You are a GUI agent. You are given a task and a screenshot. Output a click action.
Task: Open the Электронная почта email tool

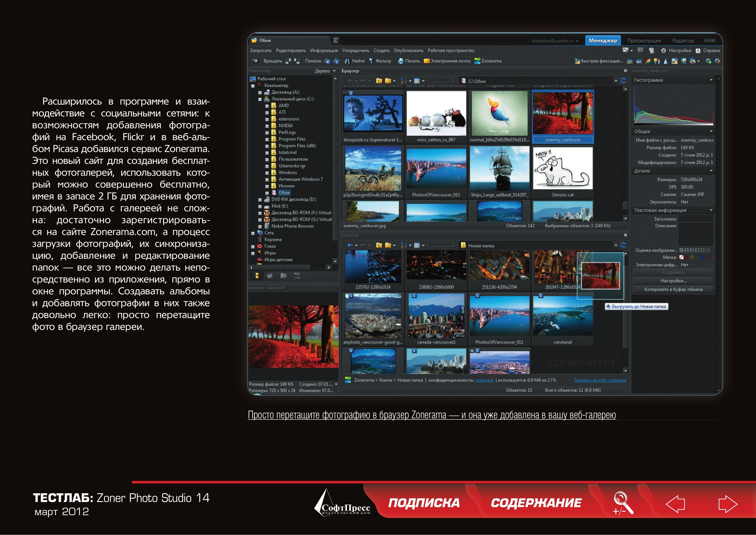(x=447, y=61)
